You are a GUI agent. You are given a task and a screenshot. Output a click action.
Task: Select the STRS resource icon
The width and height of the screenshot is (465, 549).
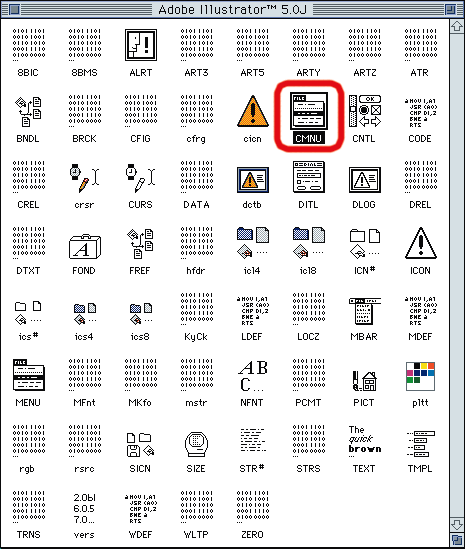click(309, 441)
